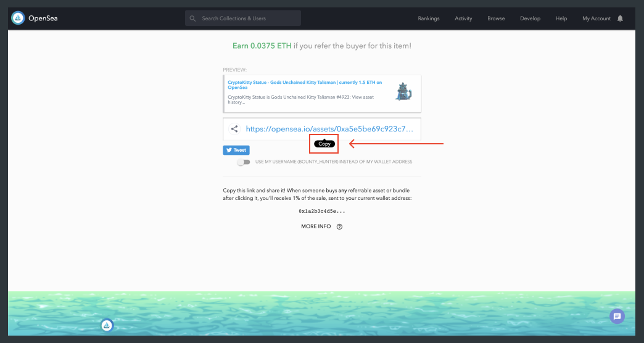The image size is (644, 343).
Task: Click the OpenSea ship logo in header
Action: click(x=18, y=18)
